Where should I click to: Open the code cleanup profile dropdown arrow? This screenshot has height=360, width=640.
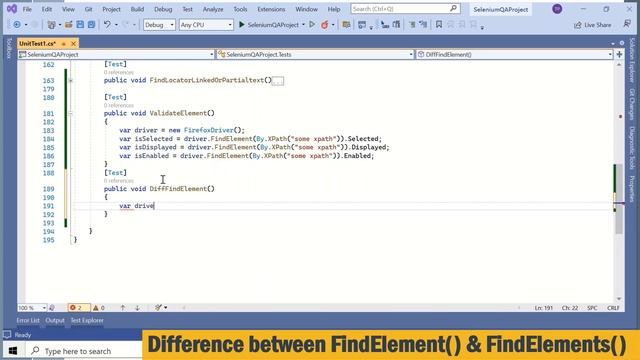coord(165,308)
